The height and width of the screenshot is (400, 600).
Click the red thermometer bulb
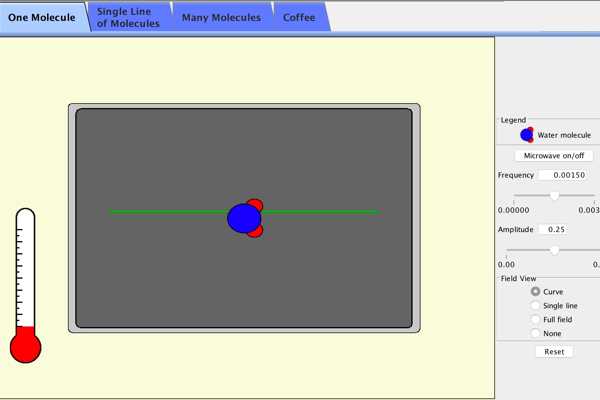tap(25, 347)
